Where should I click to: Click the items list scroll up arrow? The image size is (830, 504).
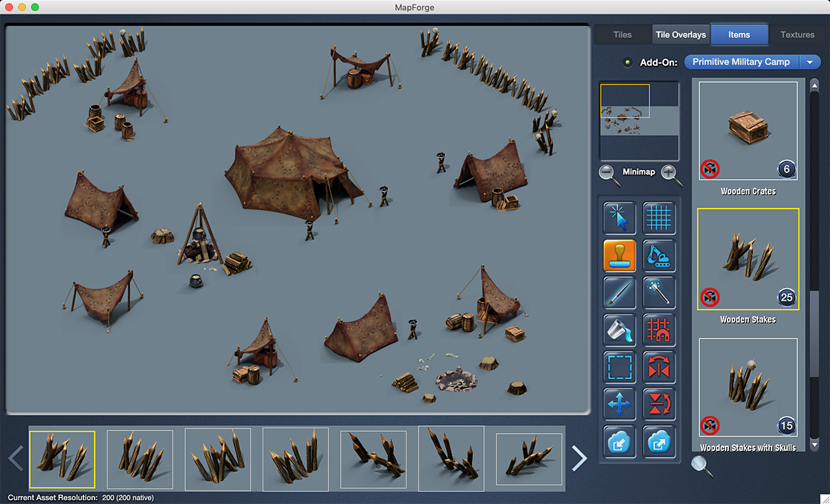tap(814, 85)
